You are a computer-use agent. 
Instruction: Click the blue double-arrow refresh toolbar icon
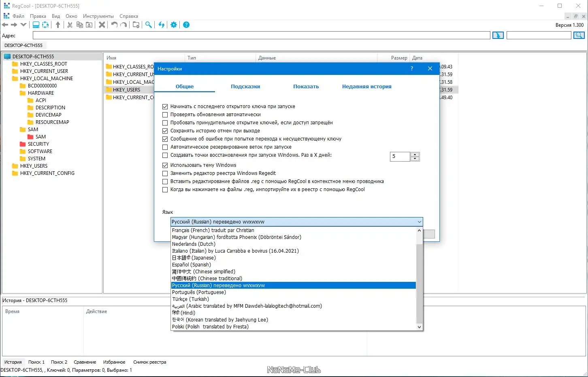point(162,25)
